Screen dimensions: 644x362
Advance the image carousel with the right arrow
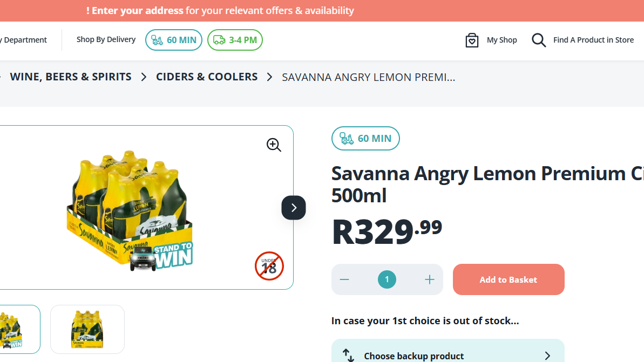click(x=293, y=208)
